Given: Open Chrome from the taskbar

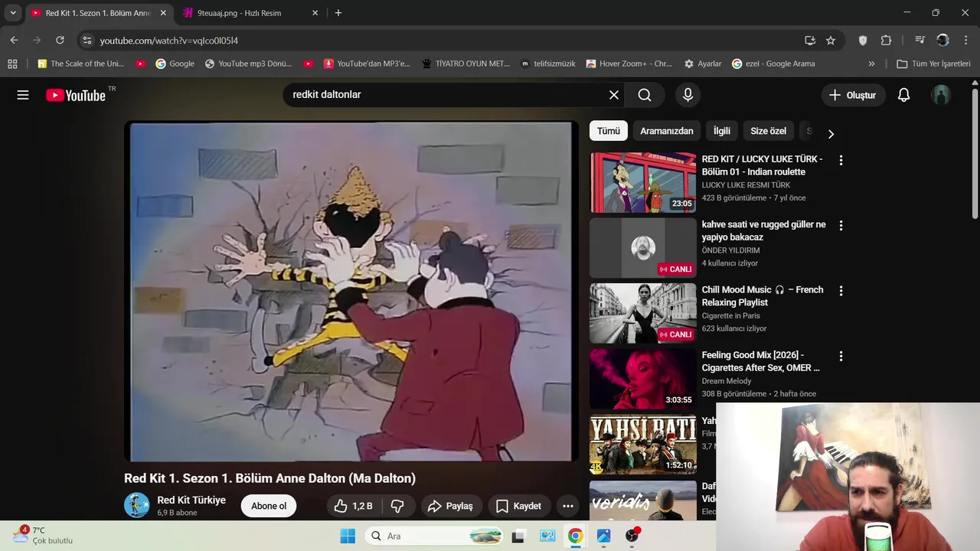Looking at the screenshot, I should (x=575, y=536).
